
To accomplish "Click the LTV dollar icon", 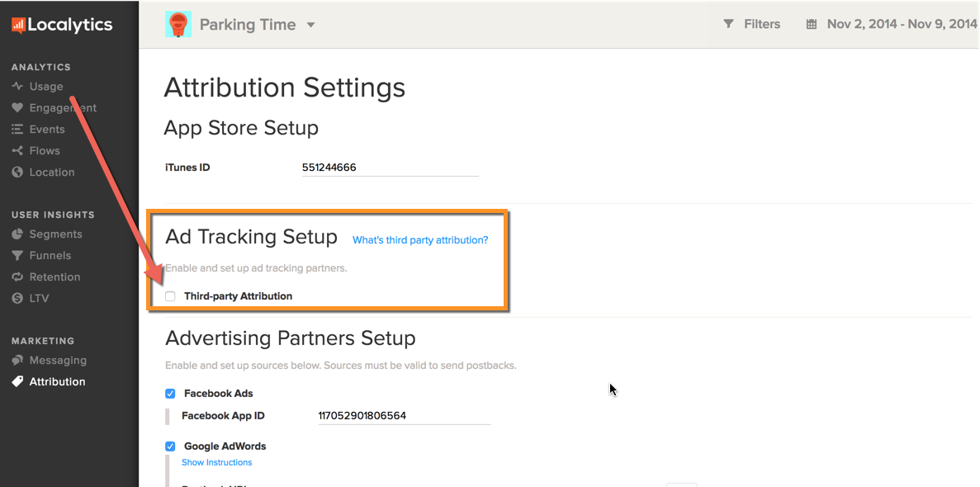I will 17,298.
